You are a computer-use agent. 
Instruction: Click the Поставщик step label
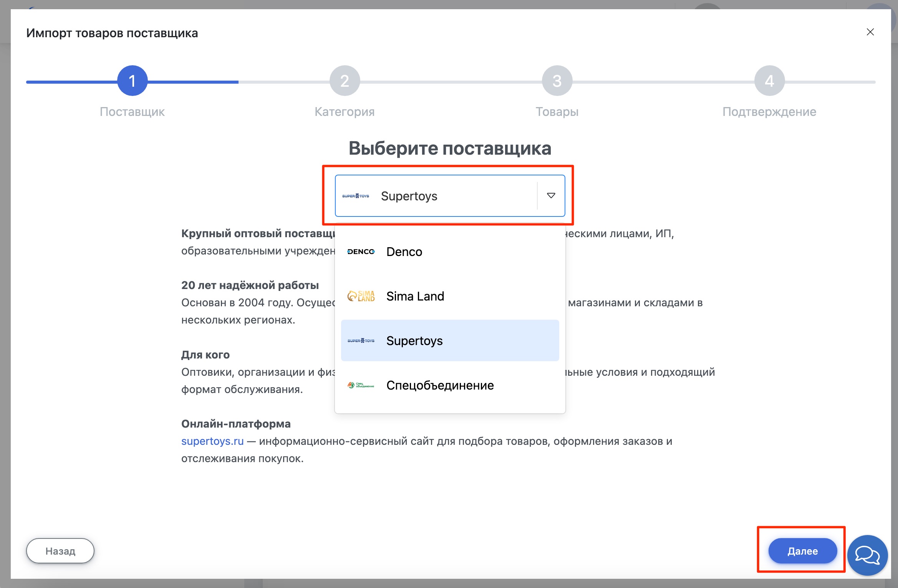pyautogui.click(x=132, y=112)
